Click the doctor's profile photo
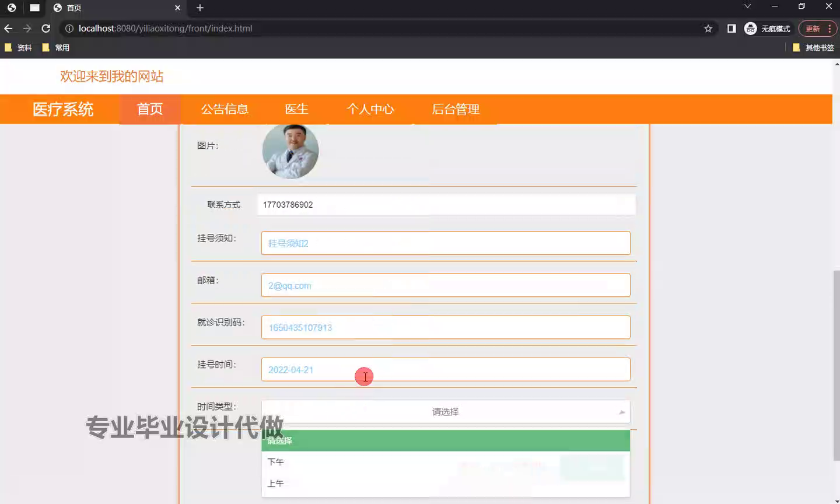 point(290,151)
